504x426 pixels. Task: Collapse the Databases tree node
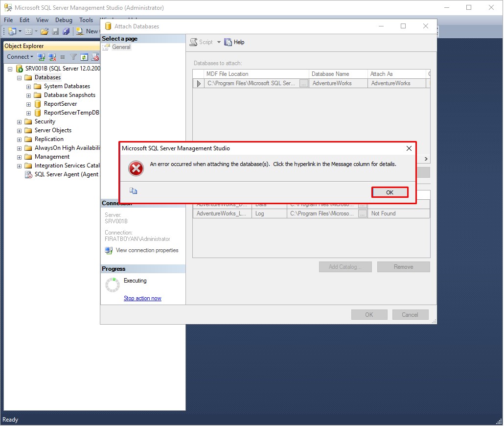pyautogui.click(x=19, y=78)
